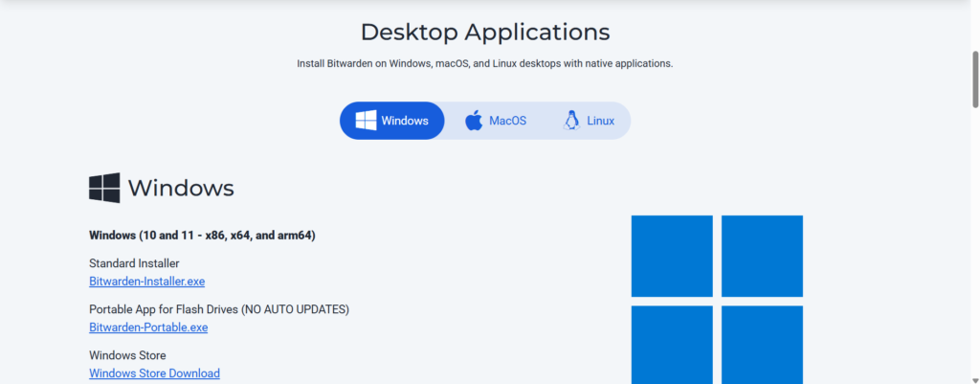Viewport: 980px width, 384px height.
Task: Click the Windows Store label
Action: [x=127, y=356]
